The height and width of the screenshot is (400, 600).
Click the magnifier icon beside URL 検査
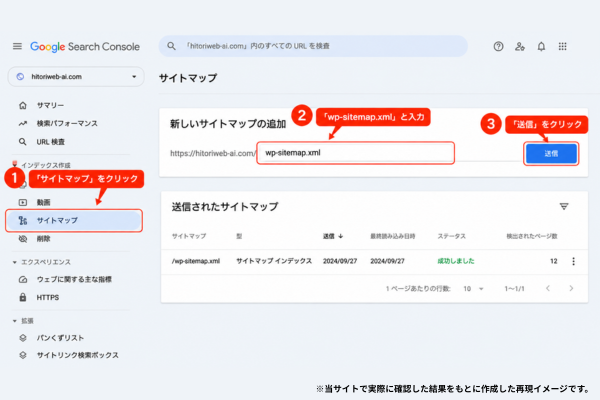(x=23, y=142)
